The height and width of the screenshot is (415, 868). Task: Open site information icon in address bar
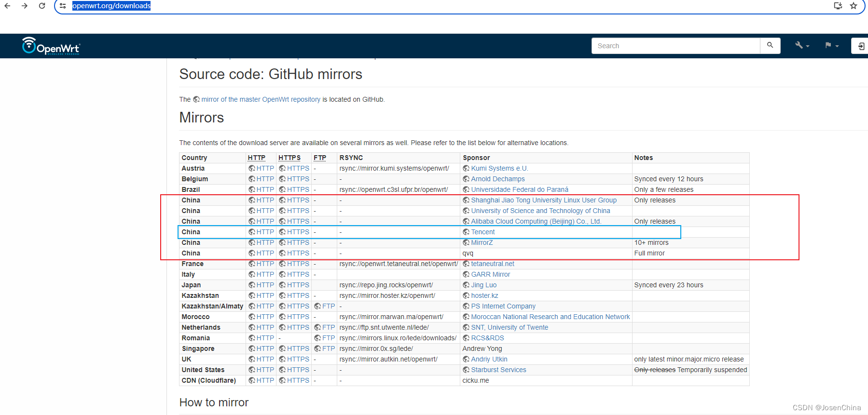(x=63, y=6)
